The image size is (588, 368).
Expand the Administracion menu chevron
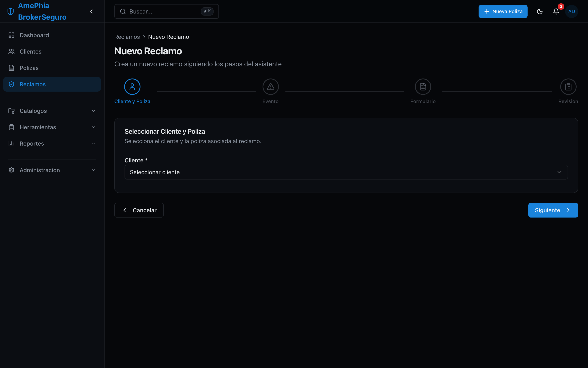(94, 170)
